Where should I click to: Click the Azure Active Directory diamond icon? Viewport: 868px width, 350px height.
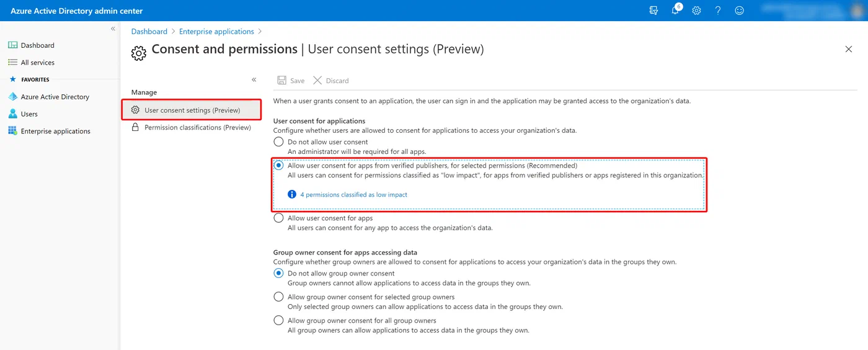click(12, 97)
